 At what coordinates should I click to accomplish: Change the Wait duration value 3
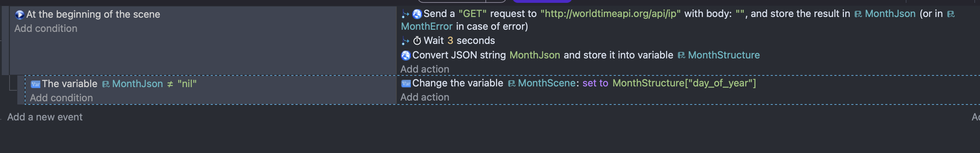pyautogui.click(x=450, y=40)
